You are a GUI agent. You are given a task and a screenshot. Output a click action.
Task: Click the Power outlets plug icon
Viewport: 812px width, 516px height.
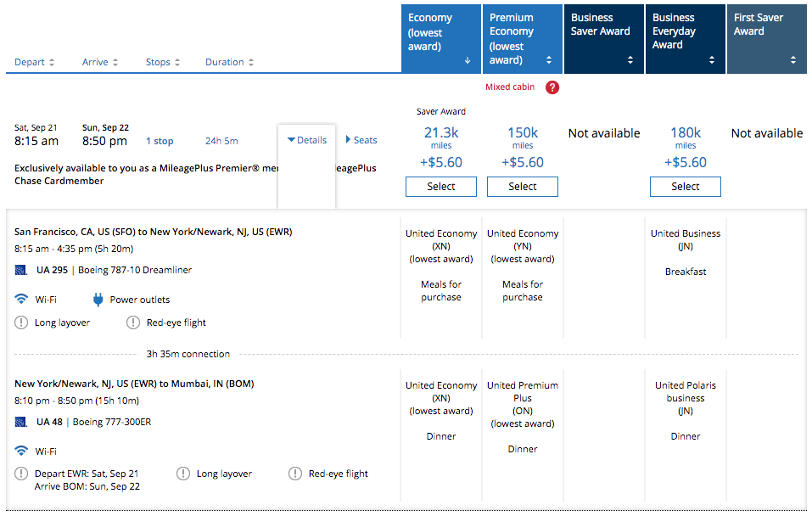point(98,300)
